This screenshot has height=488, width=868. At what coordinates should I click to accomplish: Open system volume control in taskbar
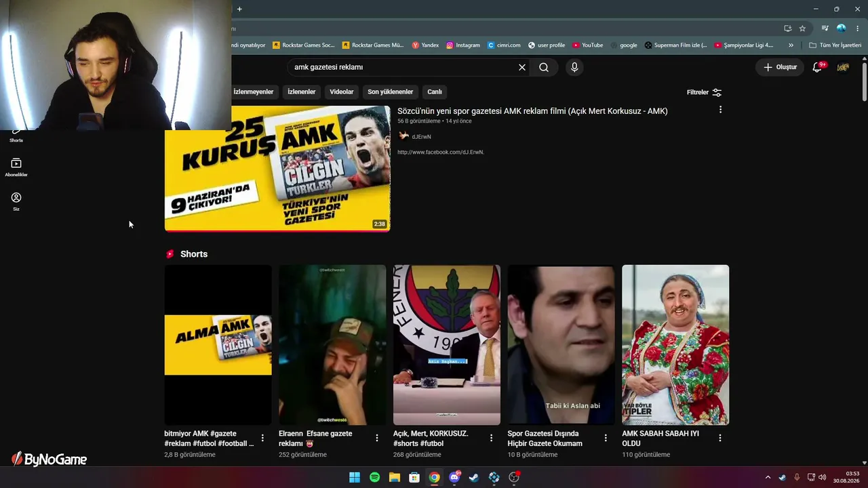click(823, 477)
